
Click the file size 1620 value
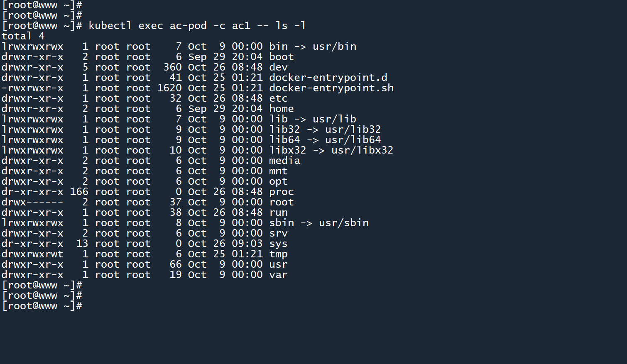169,88
